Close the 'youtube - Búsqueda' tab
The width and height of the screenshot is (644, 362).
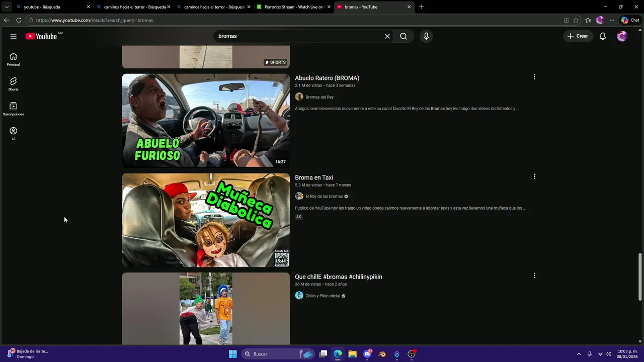89,7
